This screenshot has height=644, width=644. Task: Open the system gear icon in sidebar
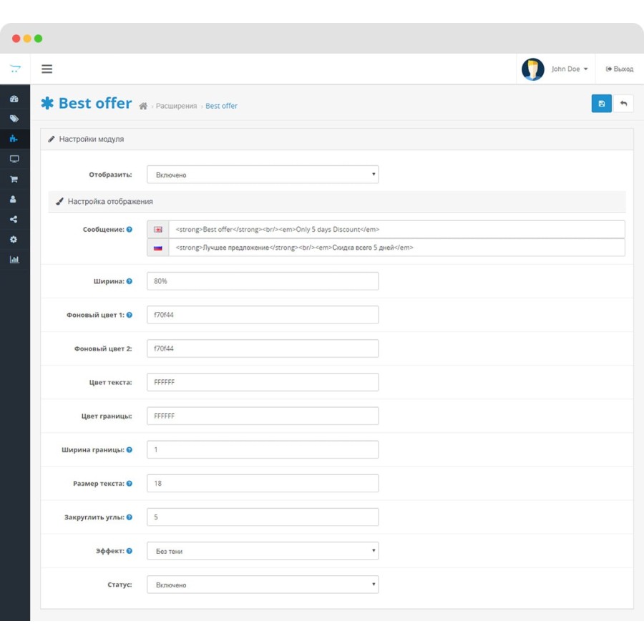(14, 240)
